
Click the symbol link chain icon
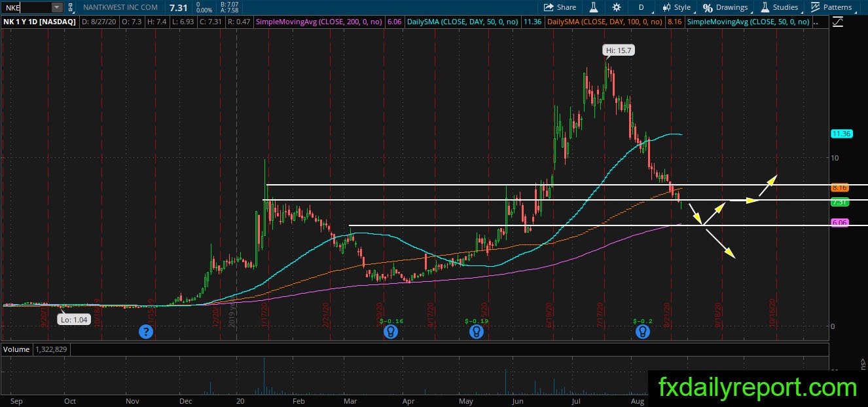click(x=71, y=8)
